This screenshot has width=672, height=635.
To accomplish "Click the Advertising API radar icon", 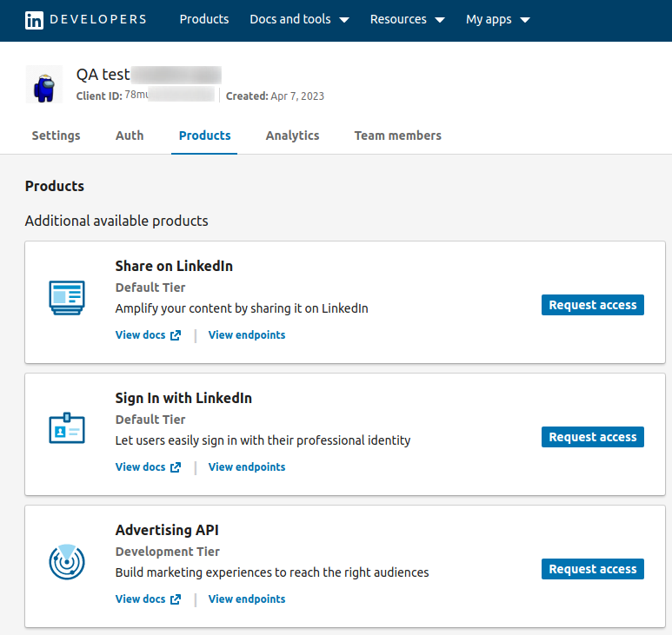I will [67, 562].
